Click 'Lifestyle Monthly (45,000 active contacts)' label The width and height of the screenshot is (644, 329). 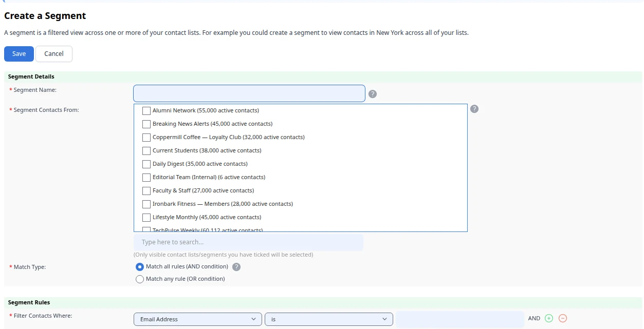207,218
